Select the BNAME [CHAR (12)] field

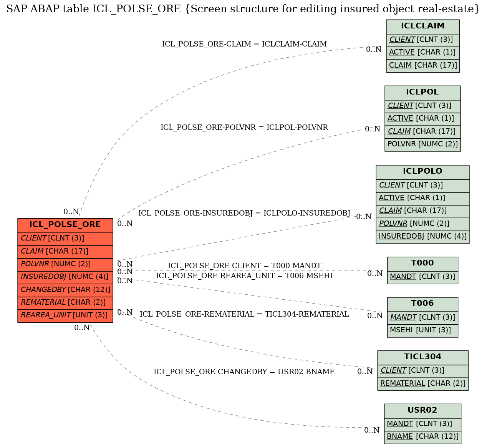coord(422,437)
